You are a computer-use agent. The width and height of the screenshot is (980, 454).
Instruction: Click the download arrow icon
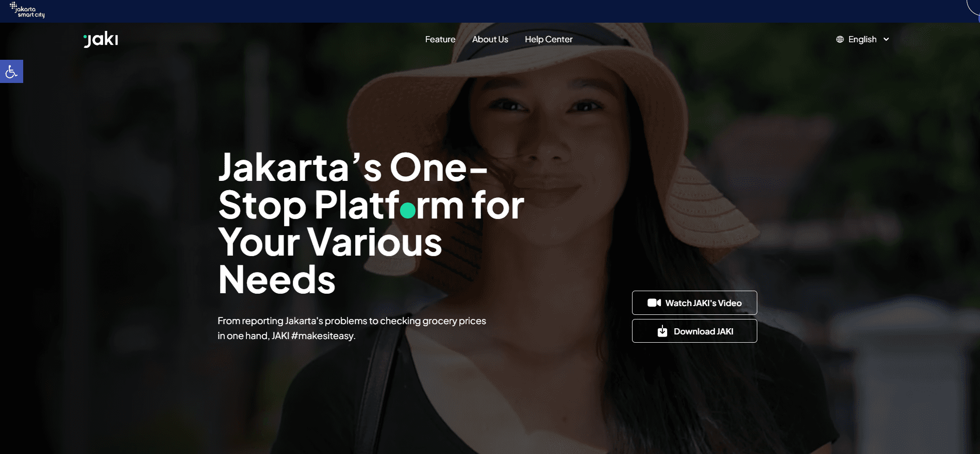pos(662,331)
